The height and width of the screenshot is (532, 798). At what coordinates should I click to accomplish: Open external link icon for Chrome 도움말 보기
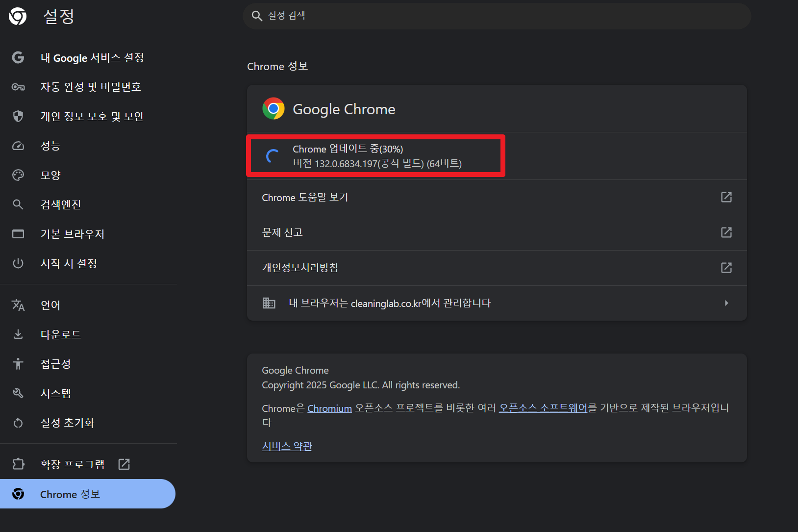click(x=726, y=197)
